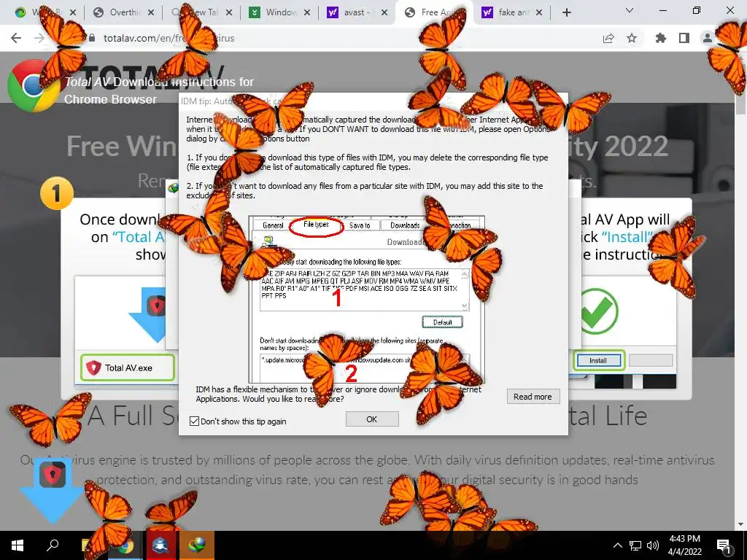Image resolution: width=747 pixels, height=560 pixels.
Task: Close the fake ant… tab
Action: click(x=539, y=13)
